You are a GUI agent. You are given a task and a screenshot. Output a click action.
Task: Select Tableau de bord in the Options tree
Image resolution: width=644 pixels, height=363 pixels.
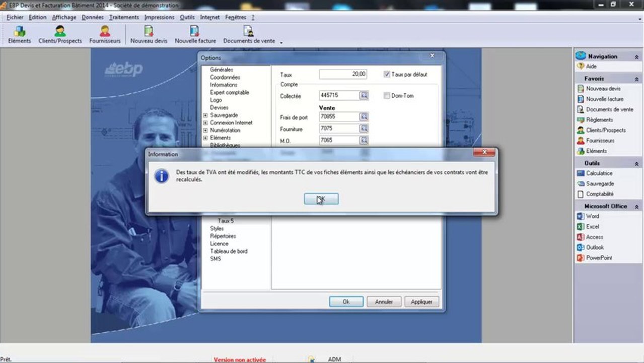[x=229, y=251]
